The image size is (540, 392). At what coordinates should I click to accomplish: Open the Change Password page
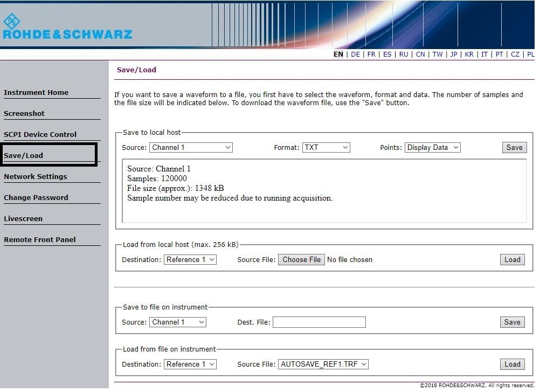36,198
